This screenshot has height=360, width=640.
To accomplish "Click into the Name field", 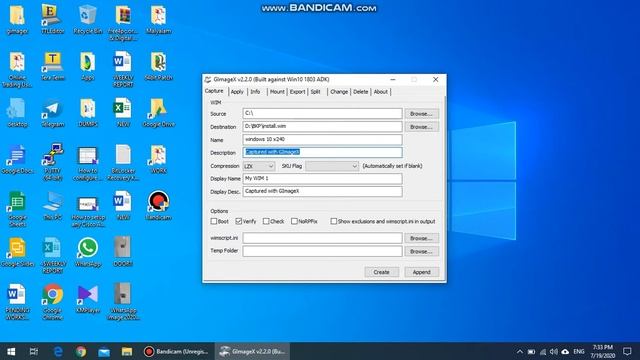I will (322, 140).
